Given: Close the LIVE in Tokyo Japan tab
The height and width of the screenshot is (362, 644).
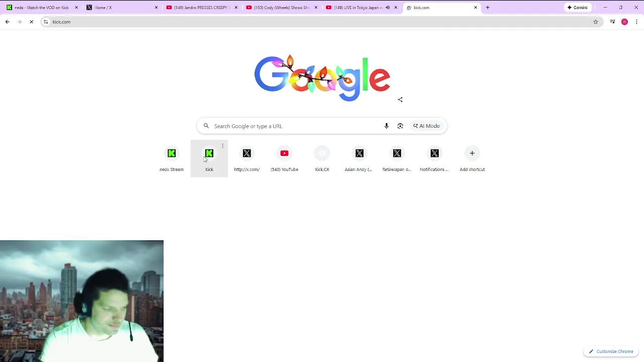Looking at the screenshot, I should [x=396, y=8].
